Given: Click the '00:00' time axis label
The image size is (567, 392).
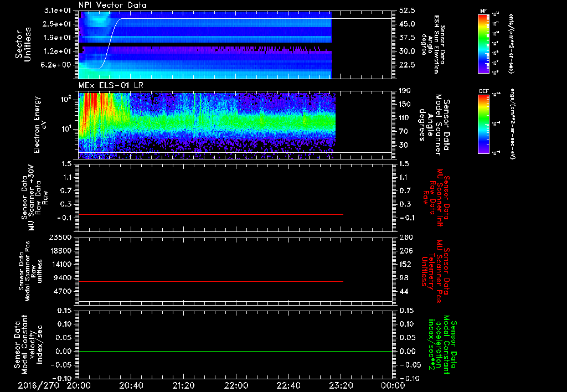Looking at the screenshot, I should (x=393, y=385).
